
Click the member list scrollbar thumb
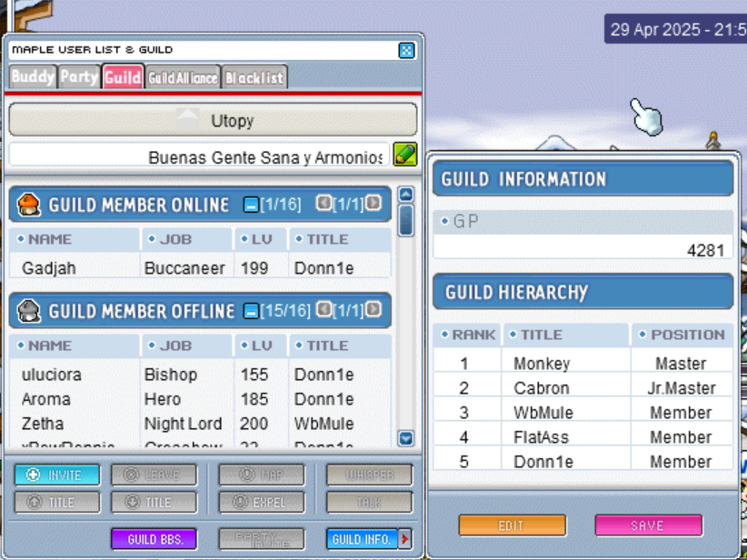[406, 220]
